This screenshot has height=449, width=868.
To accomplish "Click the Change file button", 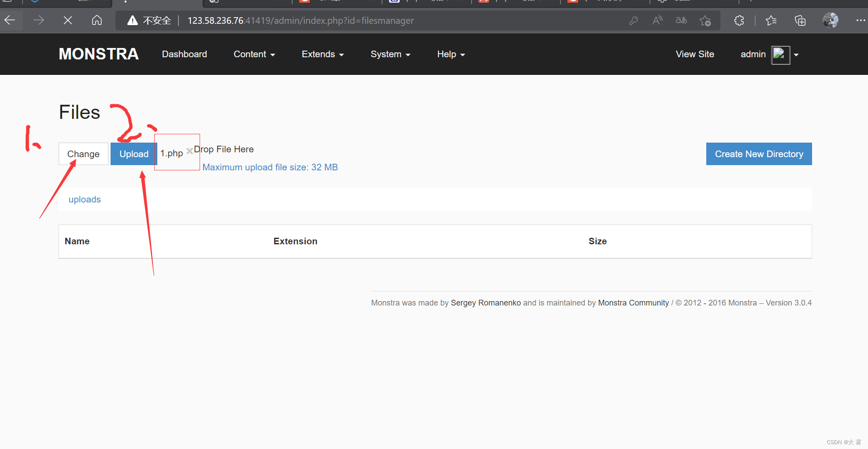I will point(83,154).
